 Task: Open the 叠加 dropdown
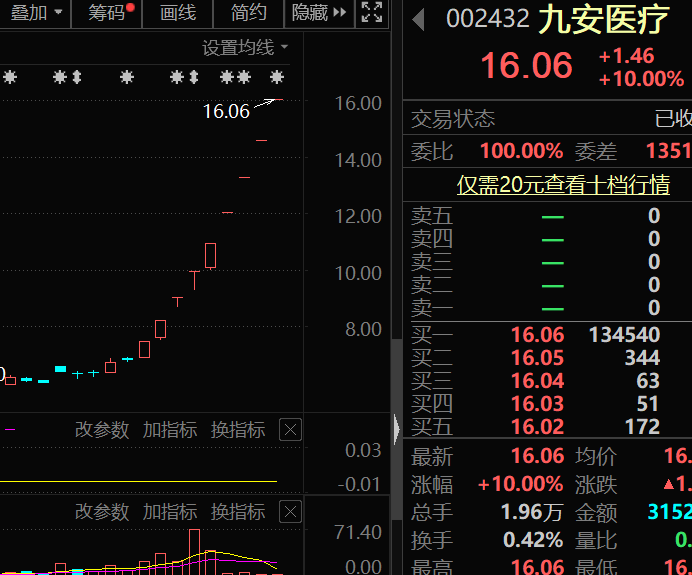tap(36, 13)
